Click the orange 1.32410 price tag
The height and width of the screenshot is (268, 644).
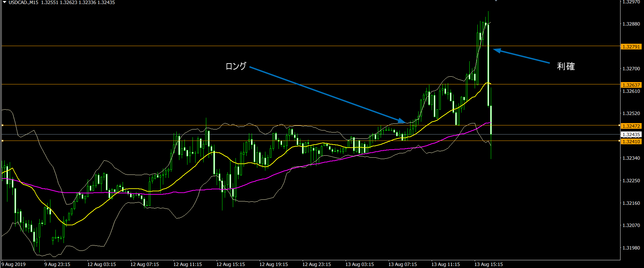(x=631, y=142)
